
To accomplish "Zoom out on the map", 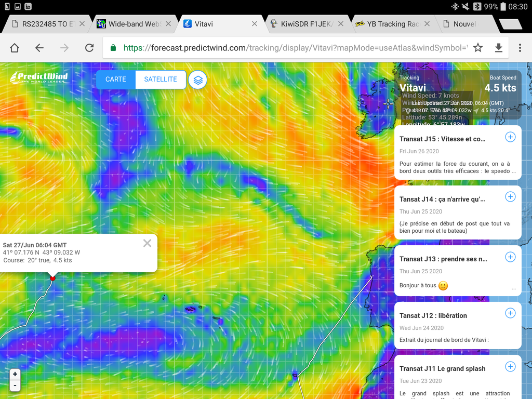I will pyautogui.click(x=15, y=385).
